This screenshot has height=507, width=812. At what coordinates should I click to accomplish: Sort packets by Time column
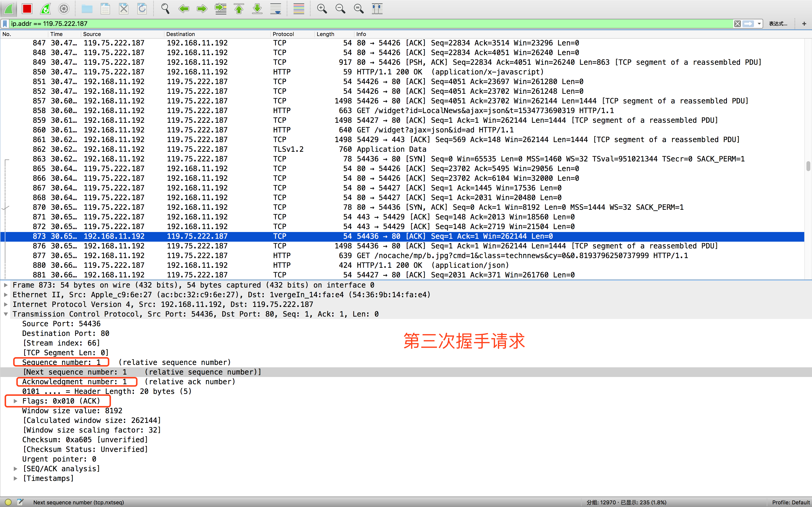click(x=64, y=34)
